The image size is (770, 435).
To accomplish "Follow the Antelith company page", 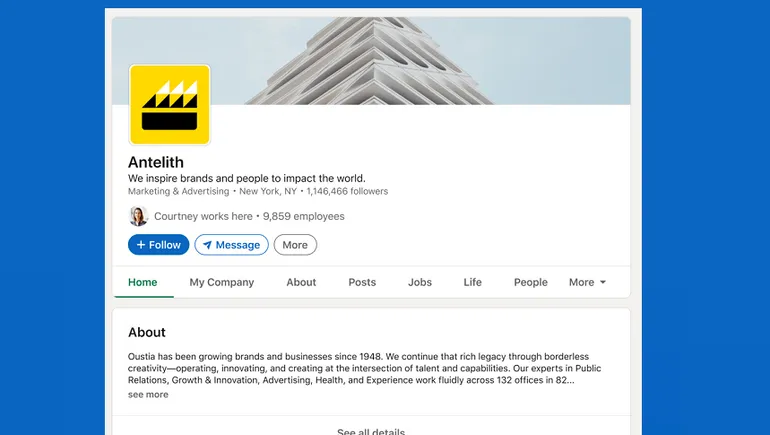I will coord(158,245).
